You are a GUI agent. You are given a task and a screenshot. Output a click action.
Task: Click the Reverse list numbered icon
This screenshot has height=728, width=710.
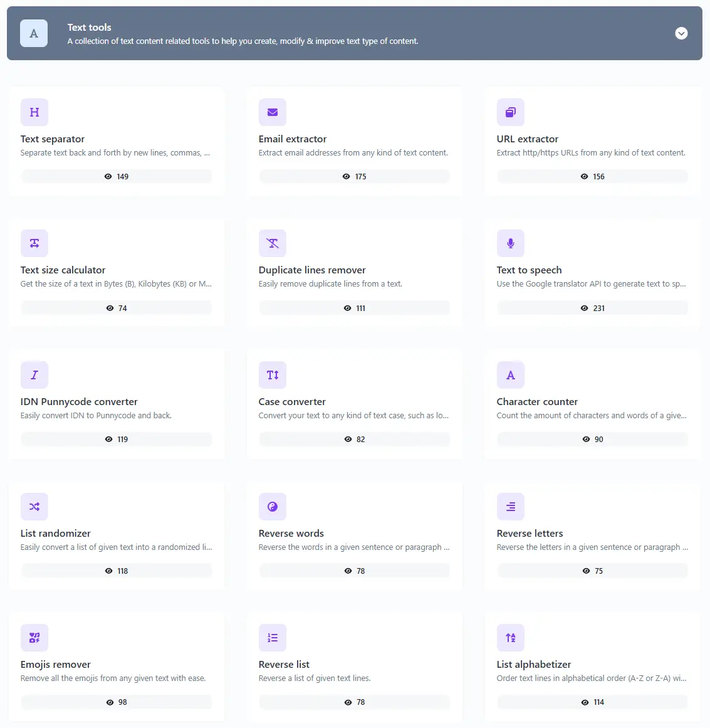click(x=272, y=638)
